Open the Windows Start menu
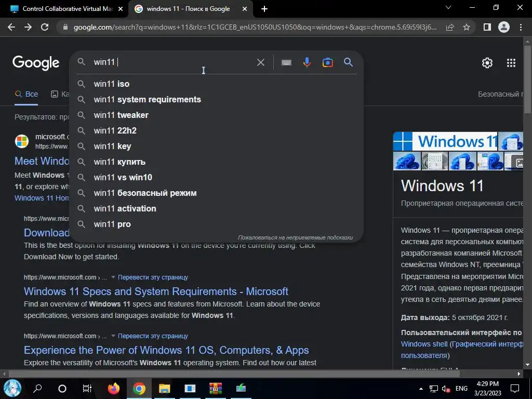 [x=12, y=388]
